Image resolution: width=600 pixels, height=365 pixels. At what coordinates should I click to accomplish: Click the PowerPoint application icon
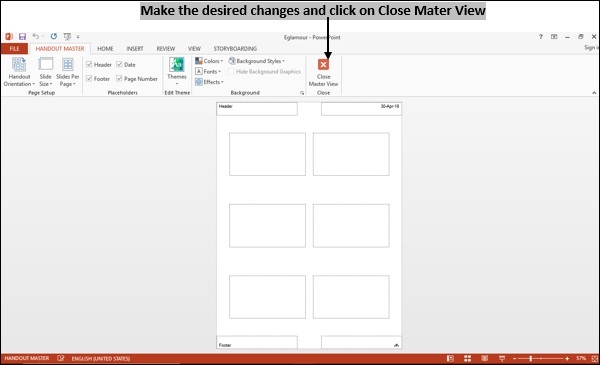[x=9, y=36]
